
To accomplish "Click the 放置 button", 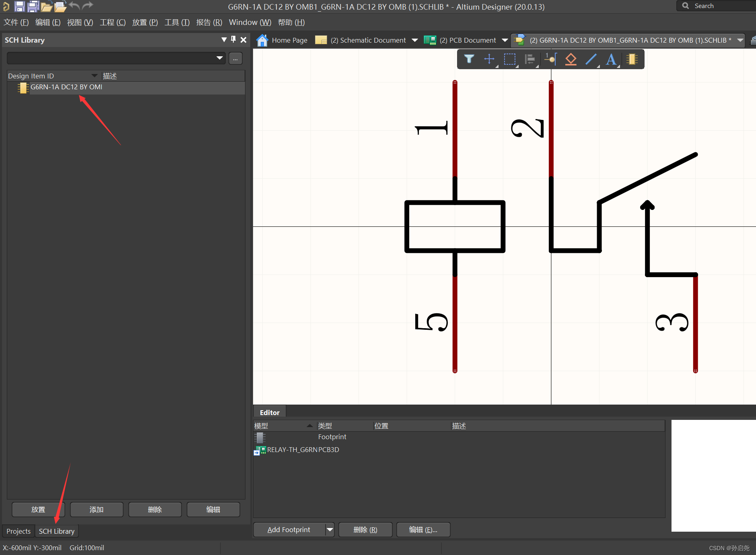I will click(38, 510).
